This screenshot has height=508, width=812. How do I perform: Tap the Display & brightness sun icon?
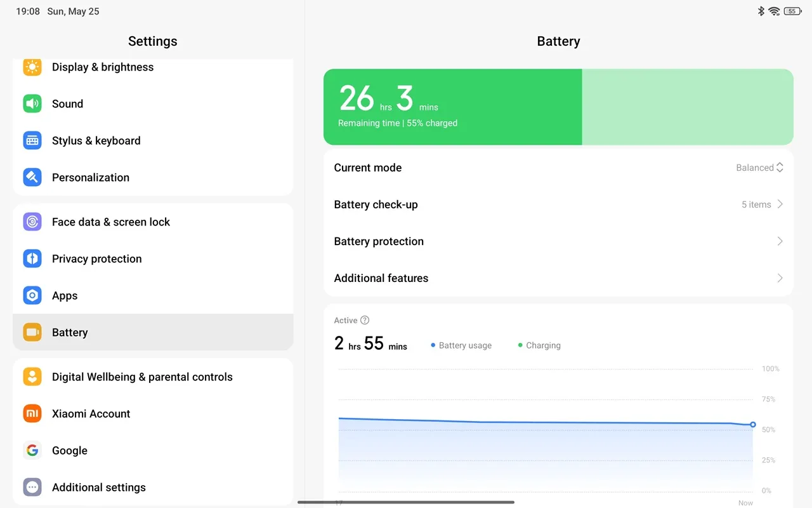tap(32, 67)
